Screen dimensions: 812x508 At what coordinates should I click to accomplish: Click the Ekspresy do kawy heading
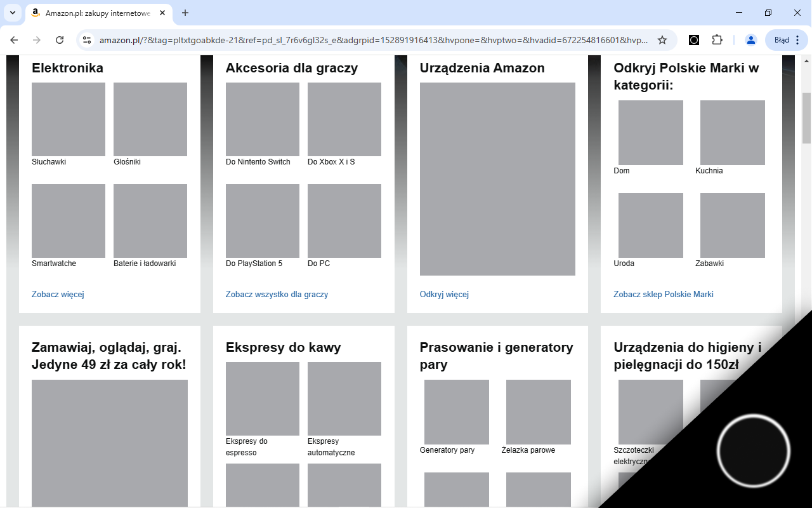[x=284, y=347]
